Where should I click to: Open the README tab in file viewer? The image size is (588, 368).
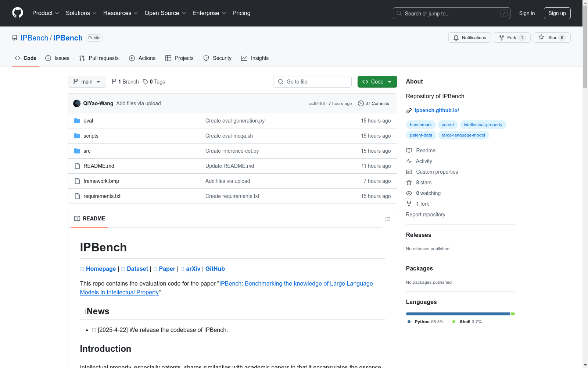90,219
